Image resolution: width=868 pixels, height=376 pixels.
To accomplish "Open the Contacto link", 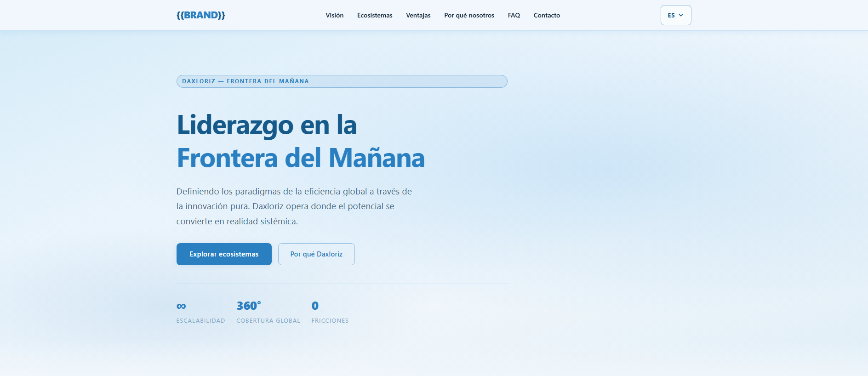I will pos(547,15).
